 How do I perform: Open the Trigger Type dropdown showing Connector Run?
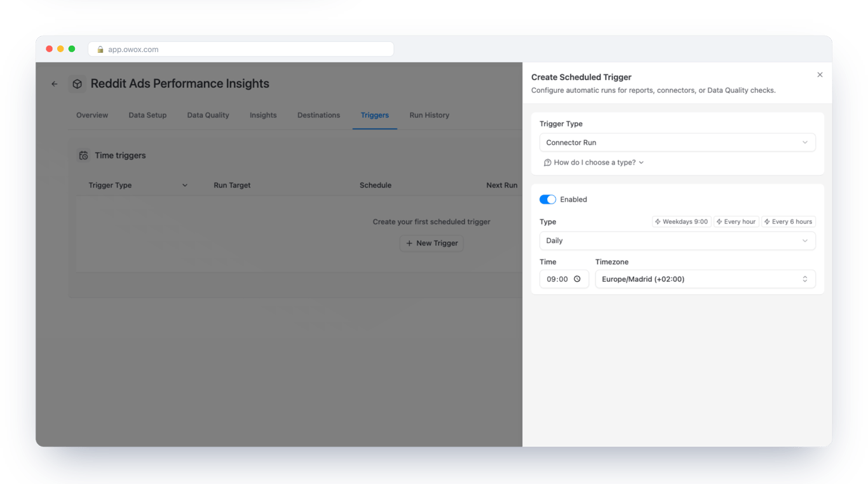[677, 142]
